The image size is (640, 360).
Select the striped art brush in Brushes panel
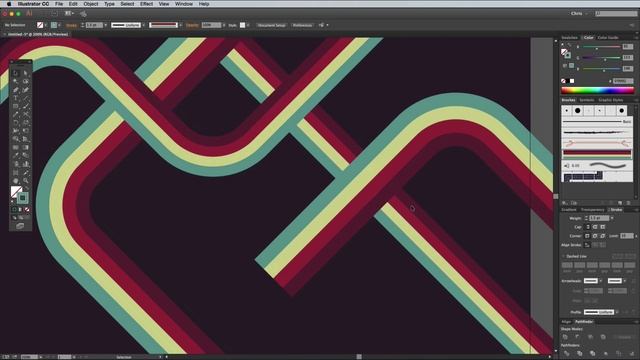[x=597, y=154]
